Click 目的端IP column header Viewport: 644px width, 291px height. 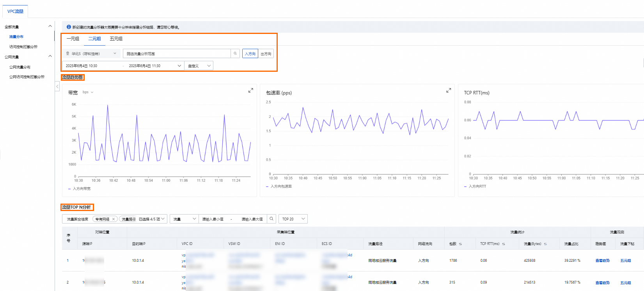pos(138,244)
